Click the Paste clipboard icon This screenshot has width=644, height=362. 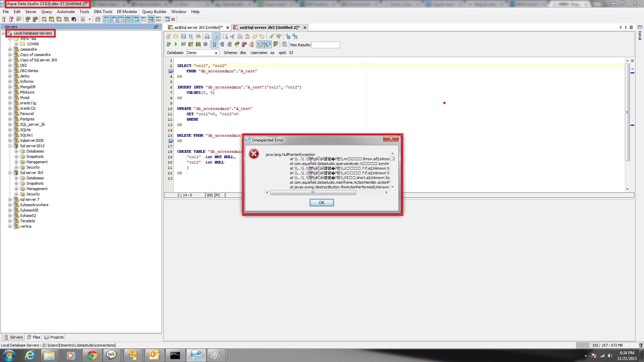pyautogui.click(x=248, y=36)
